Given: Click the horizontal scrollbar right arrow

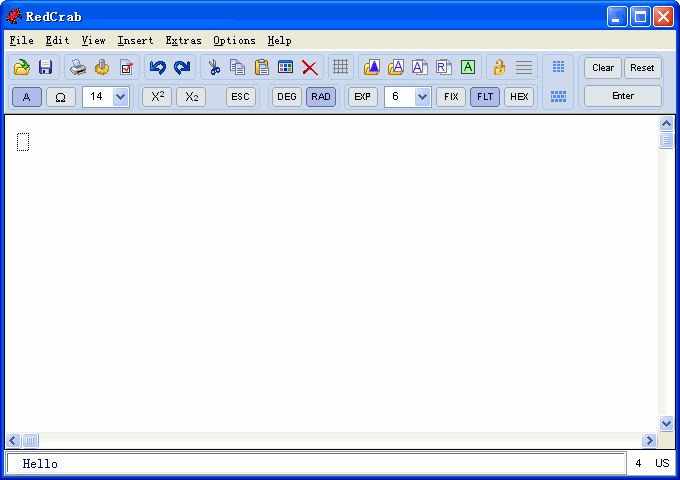Looking at the screenshot, I should pyautogui.click(x=649, y=440).
